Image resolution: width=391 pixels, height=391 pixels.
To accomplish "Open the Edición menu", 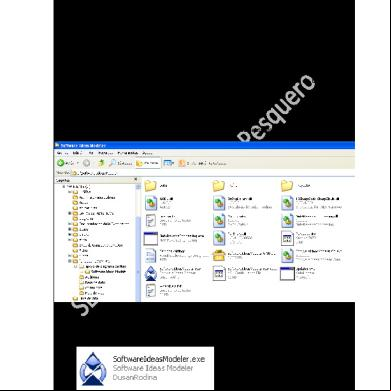I will tap(77, 153).
